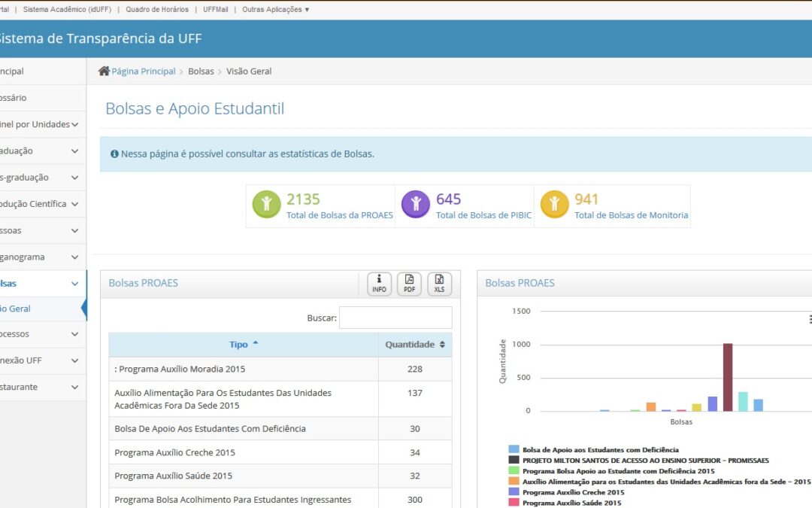The width and height of the screenshot is (812, 508).
Task: Click the Buscar search field
Action: tap(395, 318)
